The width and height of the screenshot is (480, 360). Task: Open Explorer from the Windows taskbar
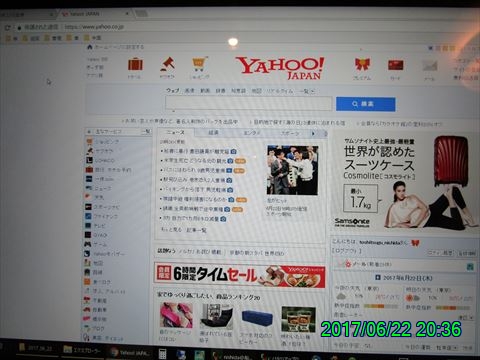click(x=82, y=350)
